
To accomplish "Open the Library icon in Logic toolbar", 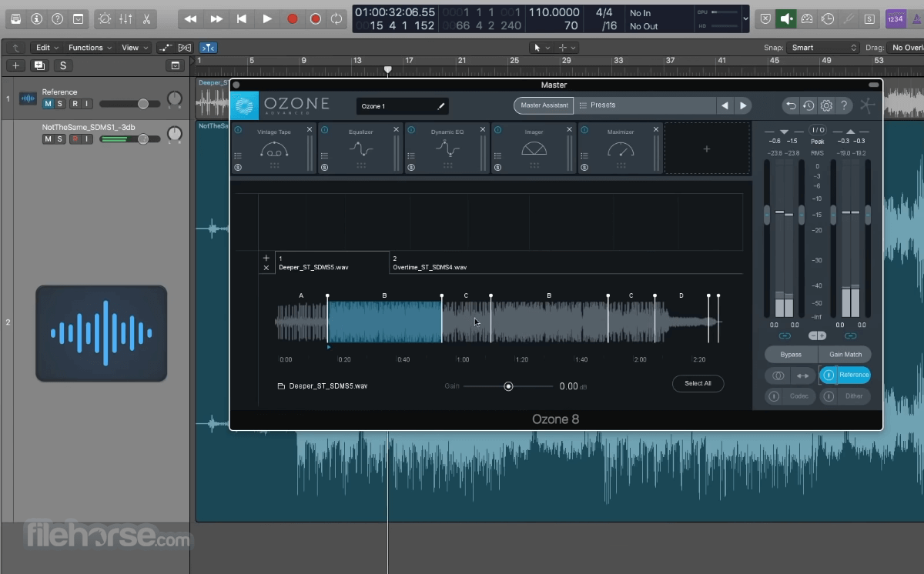I will pyautogui.click(x=15, y=18).
